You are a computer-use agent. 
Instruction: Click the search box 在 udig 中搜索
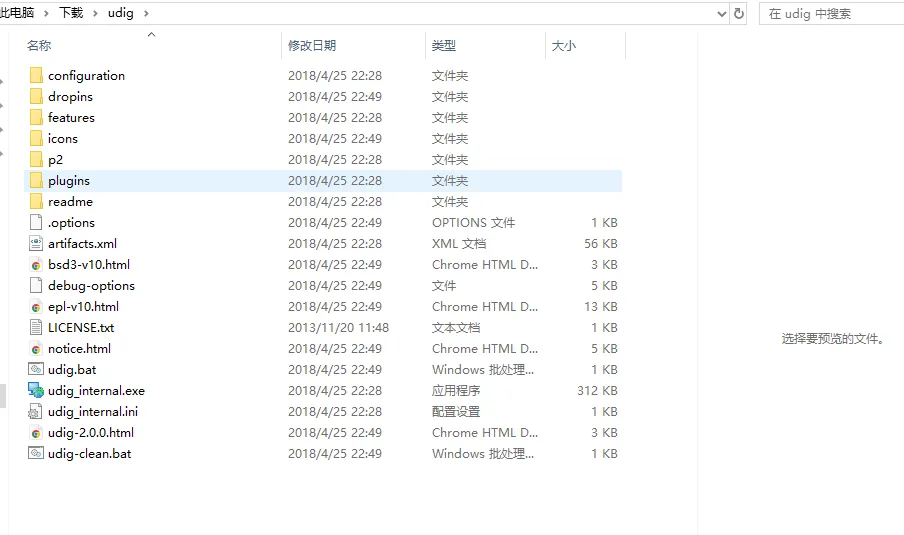click(831, 13)
